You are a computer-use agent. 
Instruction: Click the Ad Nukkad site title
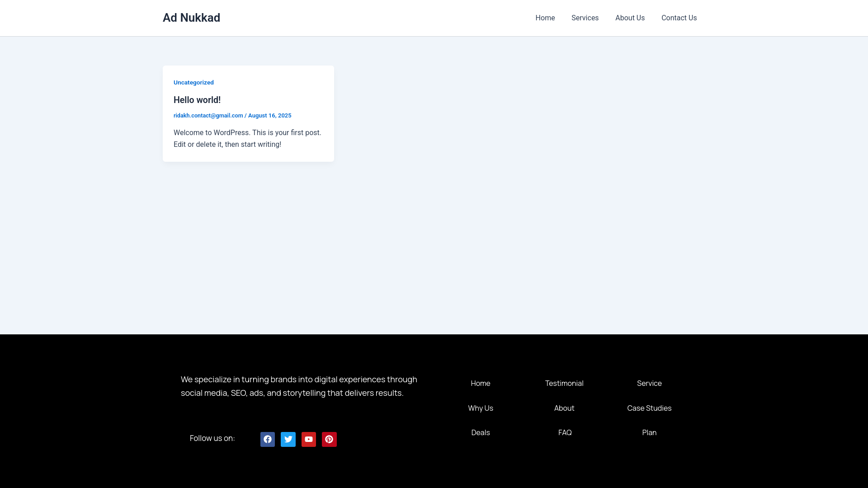(191, 18)
